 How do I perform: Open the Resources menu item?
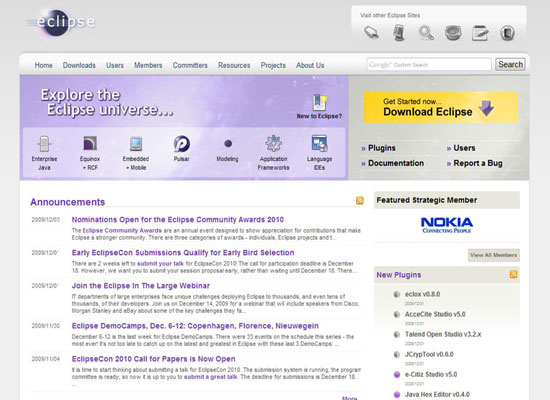tap(234, 65)
